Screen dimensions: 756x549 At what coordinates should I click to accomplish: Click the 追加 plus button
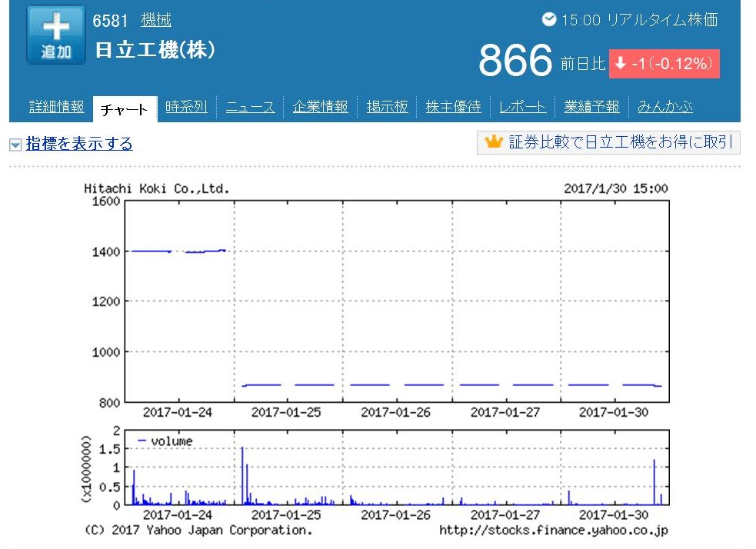click(x=56, y=35)
